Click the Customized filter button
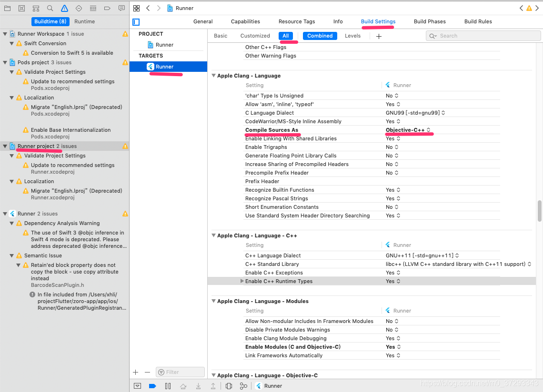 coord(255,36)
